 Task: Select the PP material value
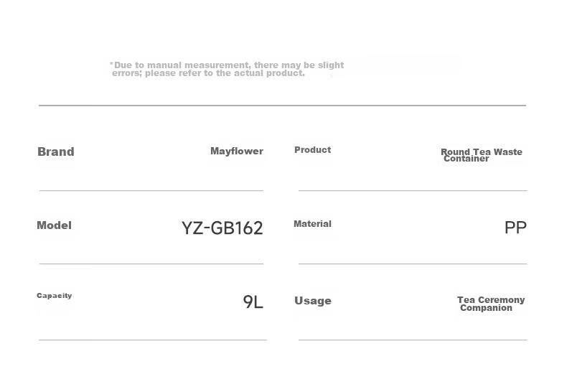tap(515, 228)
